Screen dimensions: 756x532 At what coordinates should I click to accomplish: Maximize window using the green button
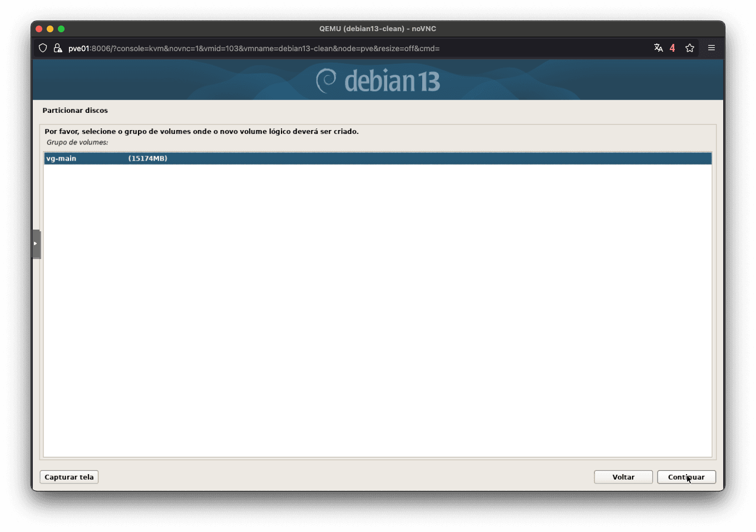[61, 29]
